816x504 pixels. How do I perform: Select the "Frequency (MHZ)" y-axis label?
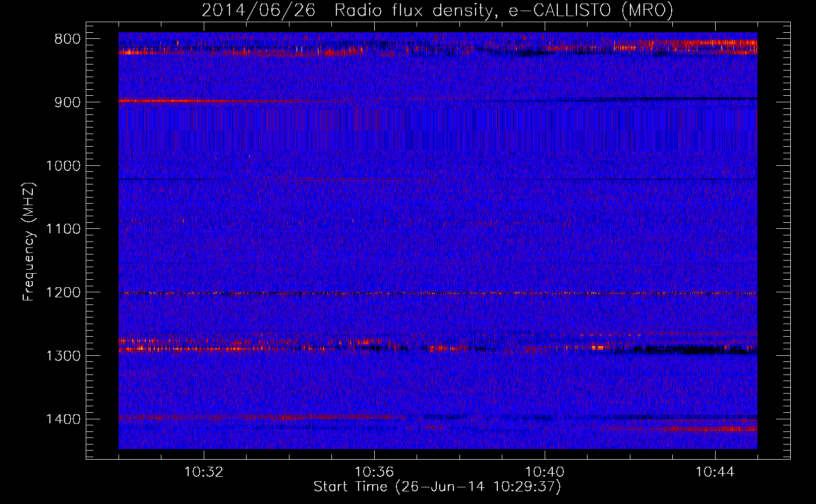click(29, 242)
